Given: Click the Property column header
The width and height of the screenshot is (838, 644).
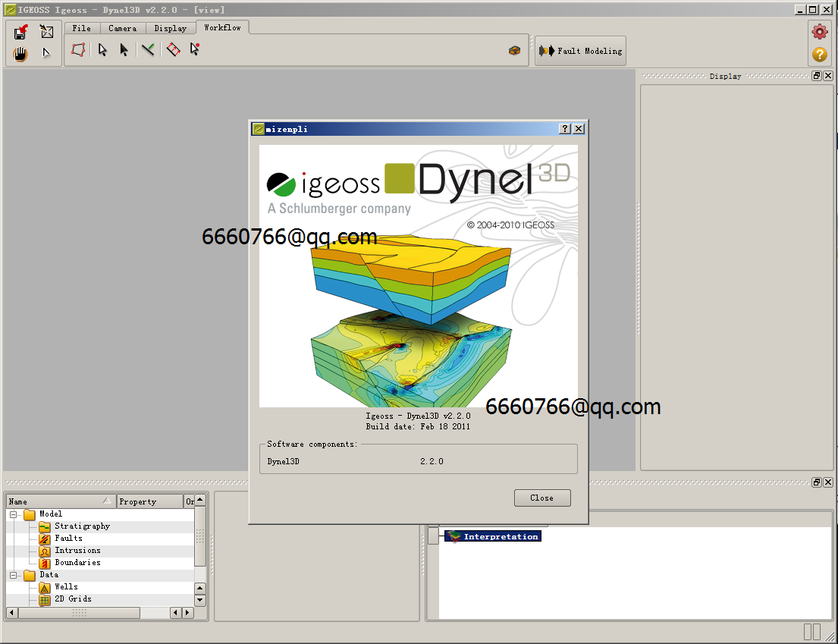Looking at the screenshot, I should 149,501.
